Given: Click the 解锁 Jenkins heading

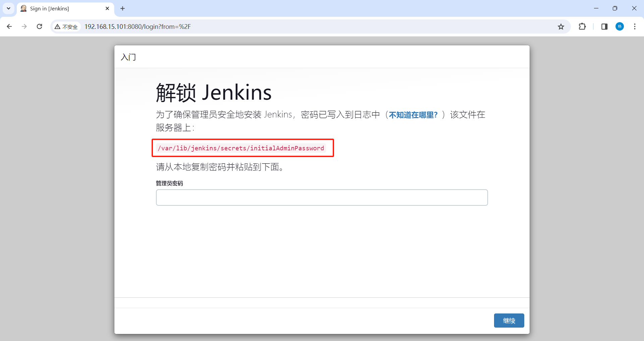Looking at the screenshot, I should 214,92.
